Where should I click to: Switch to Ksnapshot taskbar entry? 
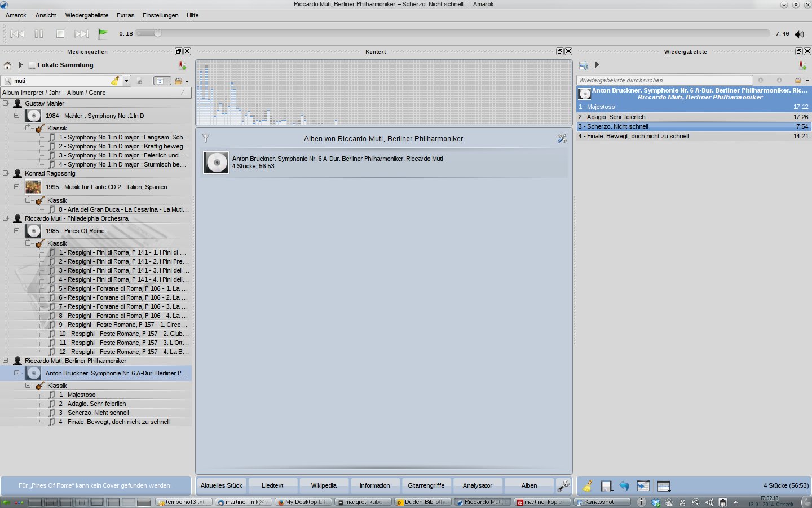pyautogui.click(x=603, y=502)
